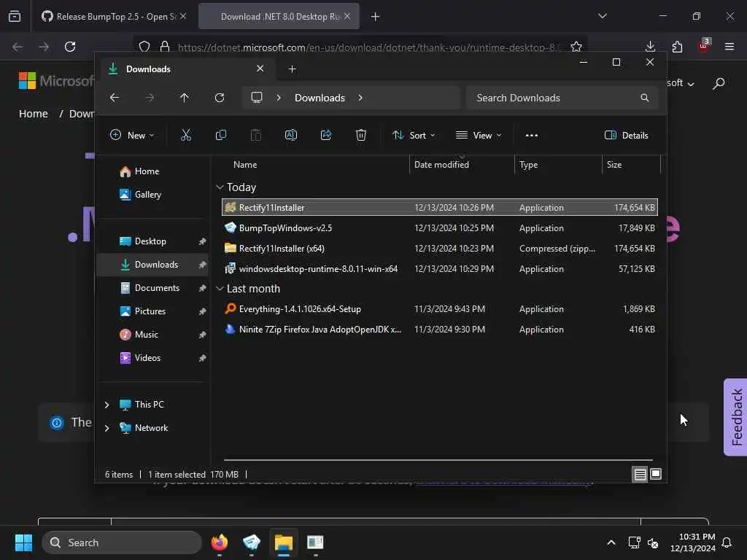
Task: Click the Rename icon in toolbar
Action: 291,135
